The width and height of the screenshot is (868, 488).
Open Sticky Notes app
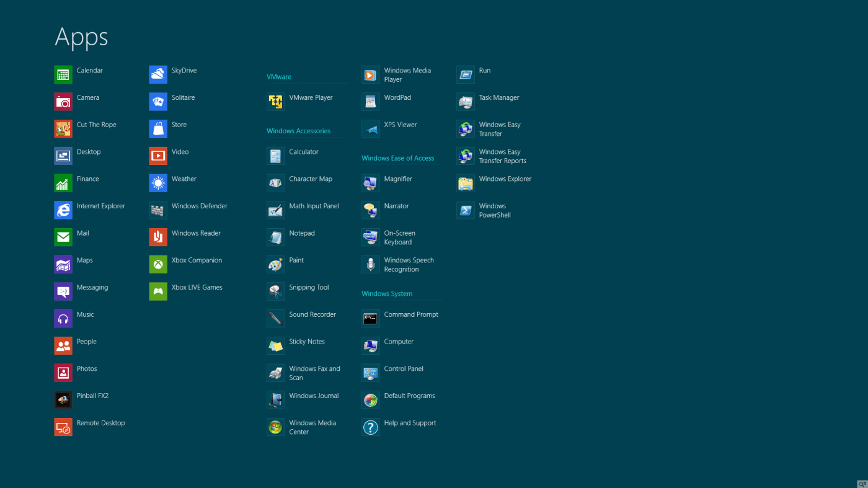tap(276, 346)
